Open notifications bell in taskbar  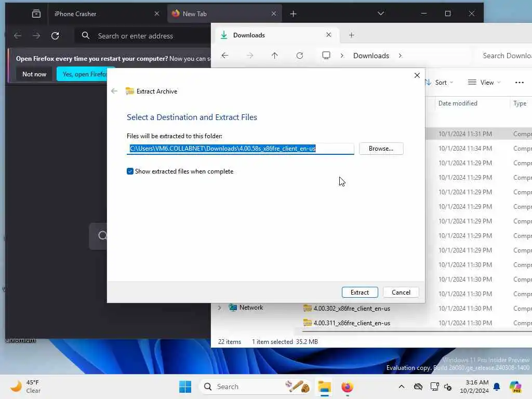tap(497, 387)
